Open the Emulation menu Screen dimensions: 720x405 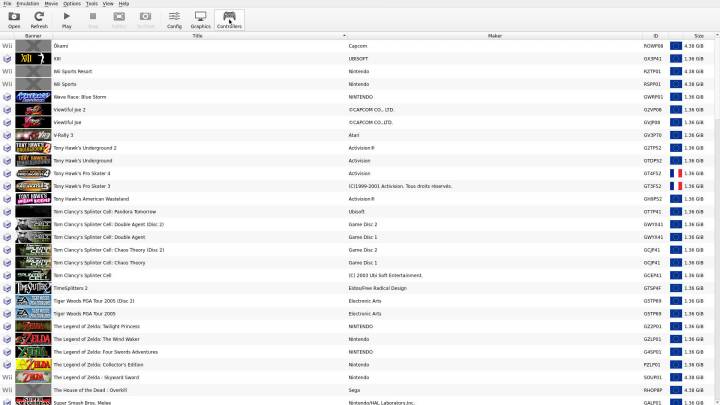[28, 4]
